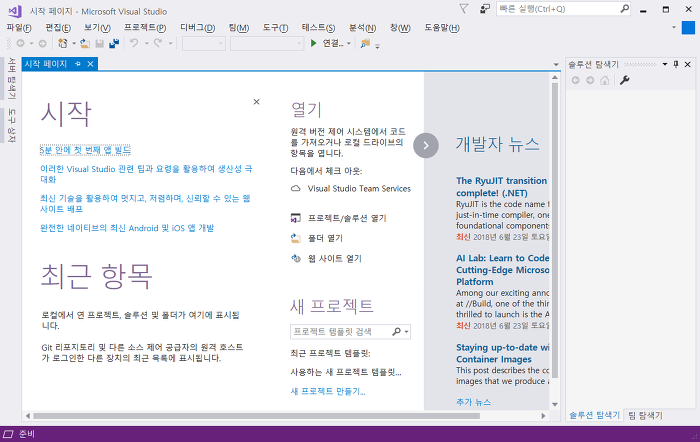
Task: Click the status bar icon beside 준비
Action: click(x=8, y=434)
